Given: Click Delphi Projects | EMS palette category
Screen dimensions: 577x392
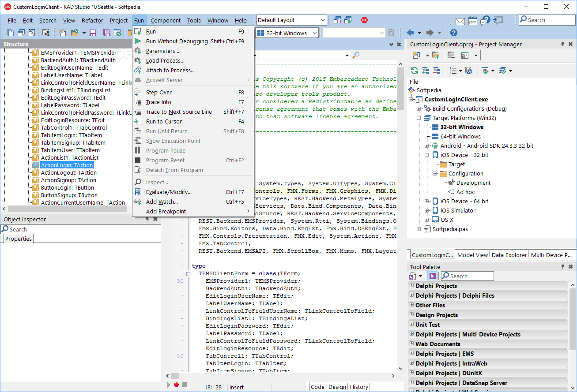Looking at the screenshot, I should click(488, 354).
